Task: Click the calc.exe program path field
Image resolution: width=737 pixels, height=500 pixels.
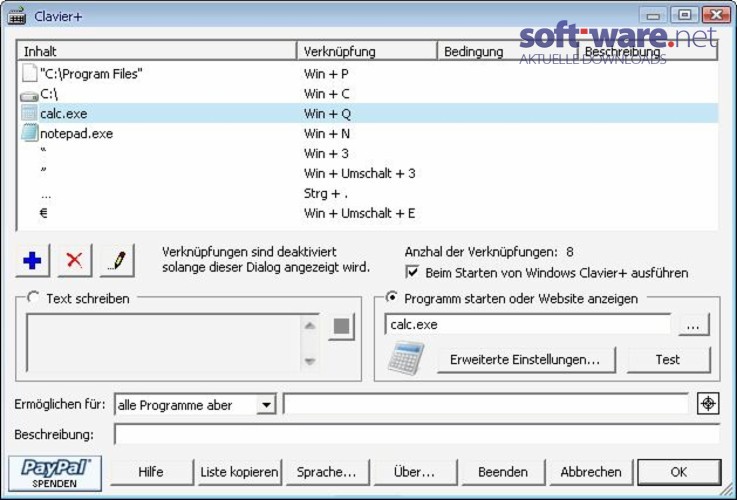Action: click(528, 324)
